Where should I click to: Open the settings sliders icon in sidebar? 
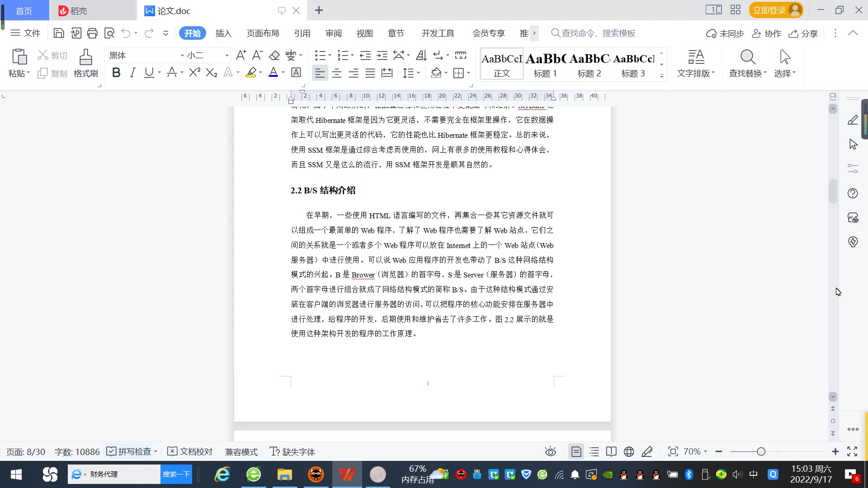pyautogui.click(x=853, y=169)
